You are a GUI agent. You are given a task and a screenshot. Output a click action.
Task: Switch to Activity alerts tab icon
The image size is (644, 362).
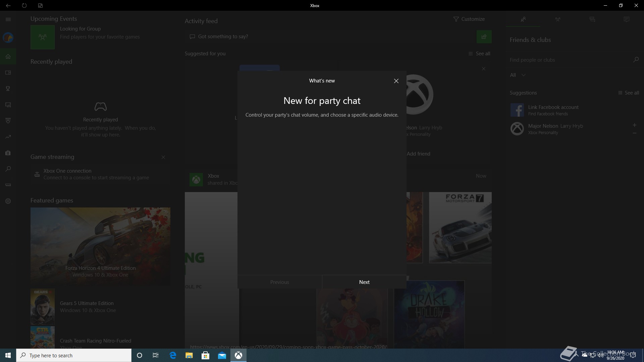[626, 19]
